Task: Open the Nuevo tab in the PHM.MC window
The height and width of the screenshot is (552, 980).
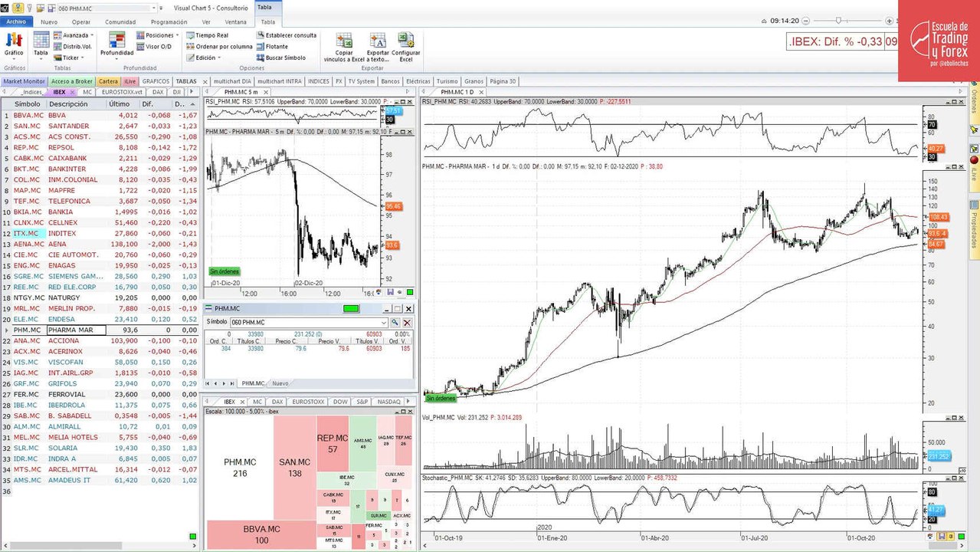Action: 280,383
